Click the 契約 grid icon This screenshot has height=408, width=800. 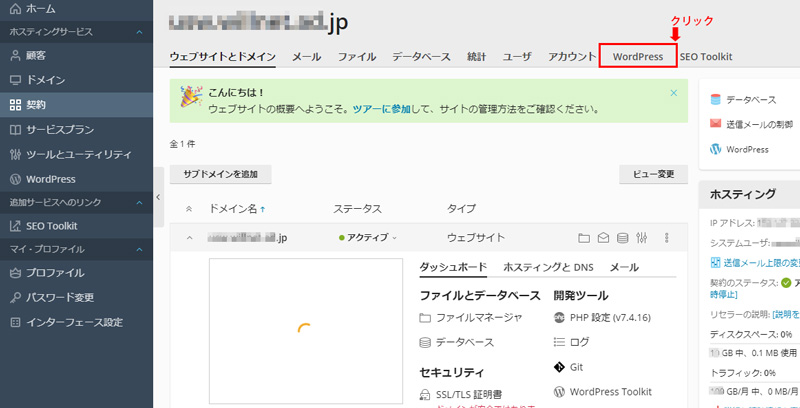[x=15, y=105]
